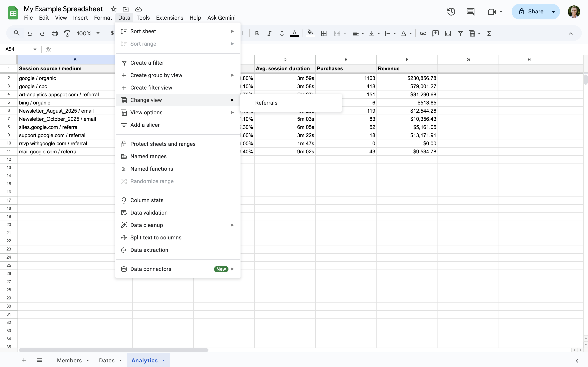This screenshot has height=367, width=588.
Task: Click the paint format icon
Action: (67, 33)
